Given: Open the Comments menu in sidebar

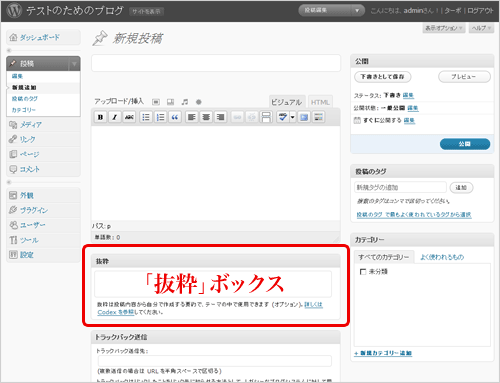Looking at the screenshot, I should (x=43, y=169).
